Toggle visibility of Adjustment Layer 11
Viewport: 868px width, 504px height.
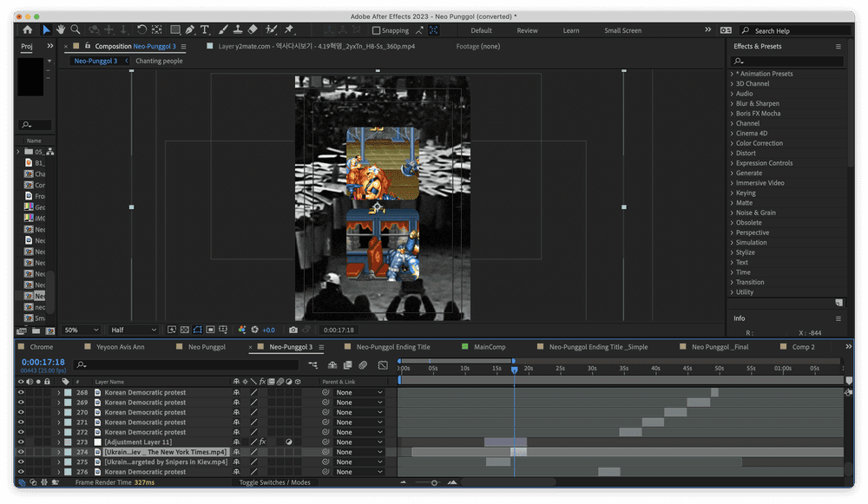pos(21,442)
